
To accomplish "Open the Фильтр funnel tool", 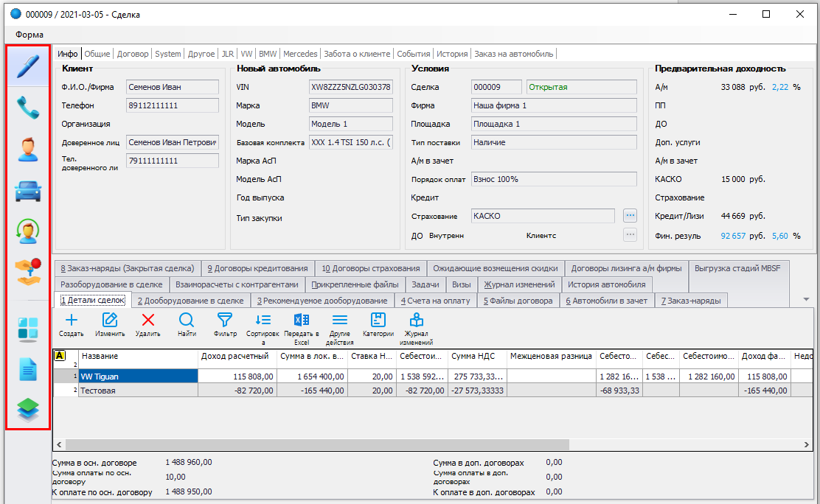I will pyautogui.click(x=224, y=320).
